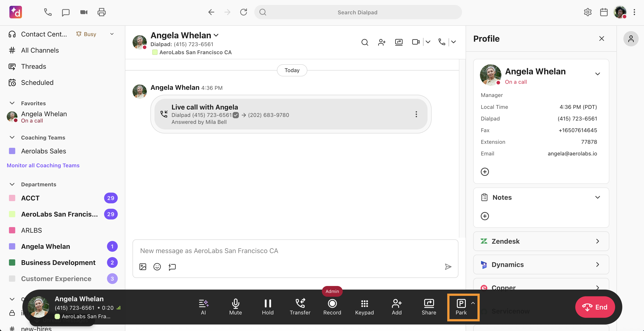Screen dimensions: 644x331
Task: Open the messages chat icon in top bar
Action: pos(66,12)
